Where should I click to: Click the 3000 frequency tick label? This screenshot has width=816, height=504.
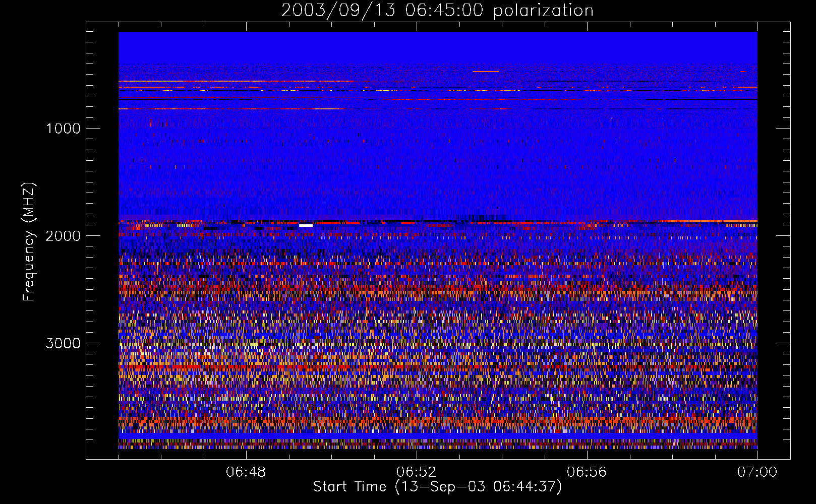[63, 343]
